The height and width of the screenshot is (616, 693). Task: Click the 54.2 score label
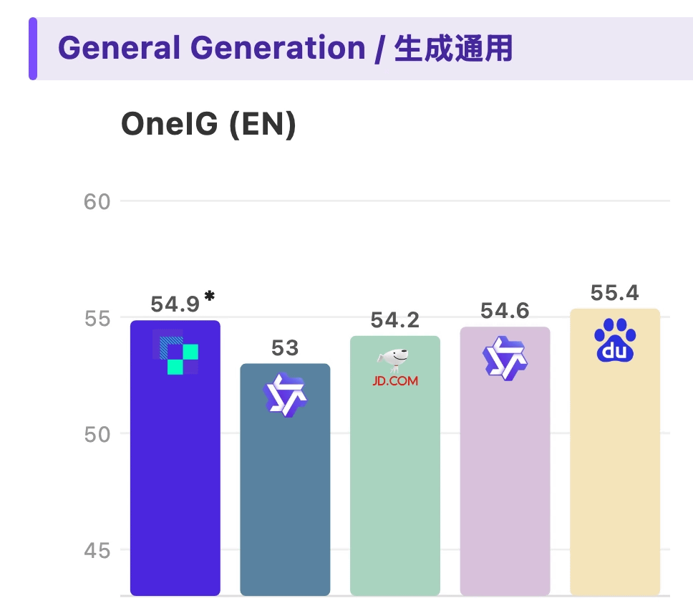(x=394, y=320)
